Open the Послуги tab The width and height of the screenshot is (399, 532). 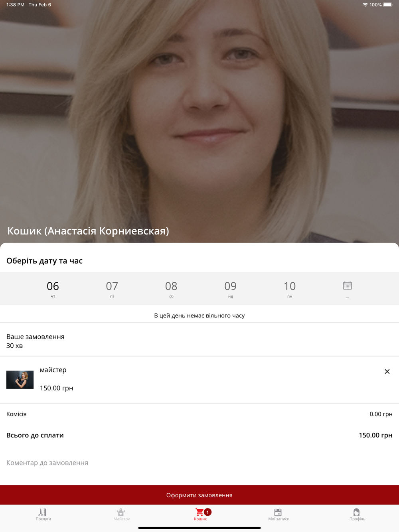pyautogui.click(x=43, y=514)
